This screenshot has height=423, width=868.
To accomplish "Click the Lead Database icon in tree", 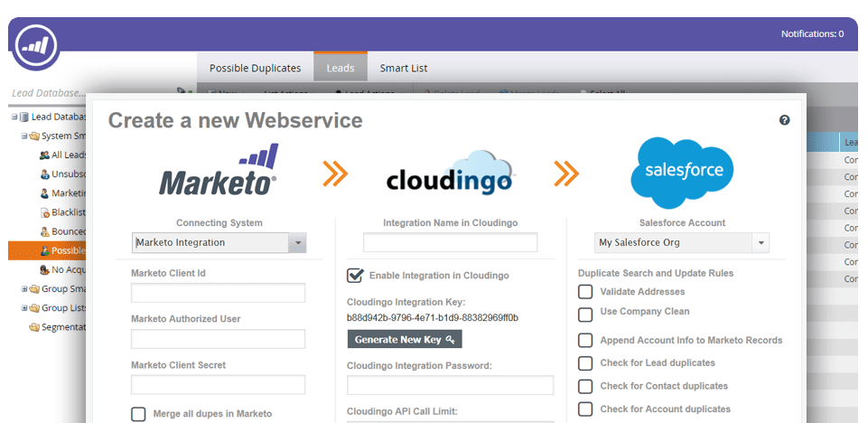I will pos(23,117).
